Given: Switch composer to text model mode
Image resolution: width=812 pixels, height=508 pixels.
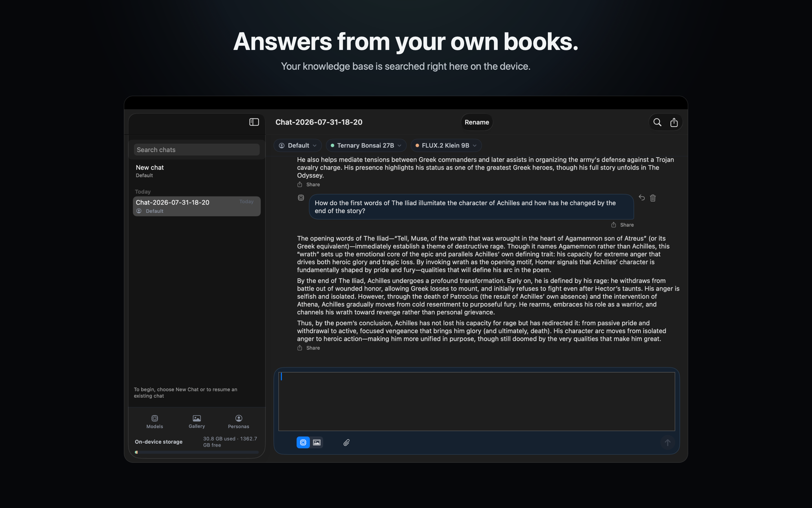Looking at the screenshot, I should click(303, 443).
